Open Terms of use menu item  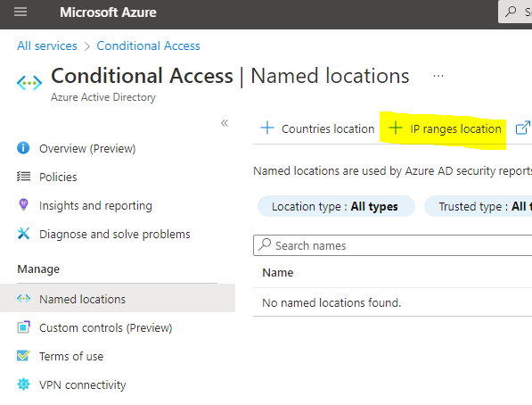[x=71, y=357]
